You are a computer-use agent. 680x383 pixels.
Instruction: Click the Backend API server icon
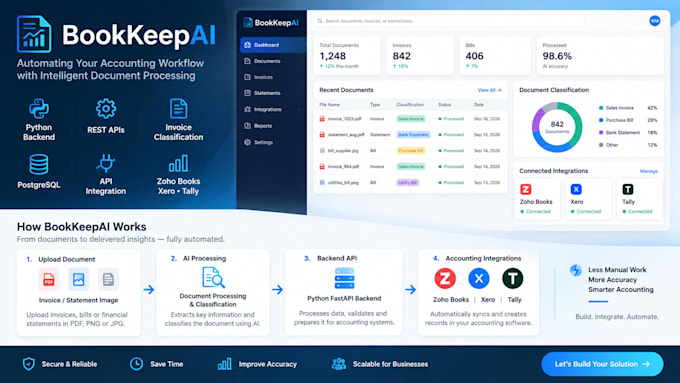pos(344,278)
